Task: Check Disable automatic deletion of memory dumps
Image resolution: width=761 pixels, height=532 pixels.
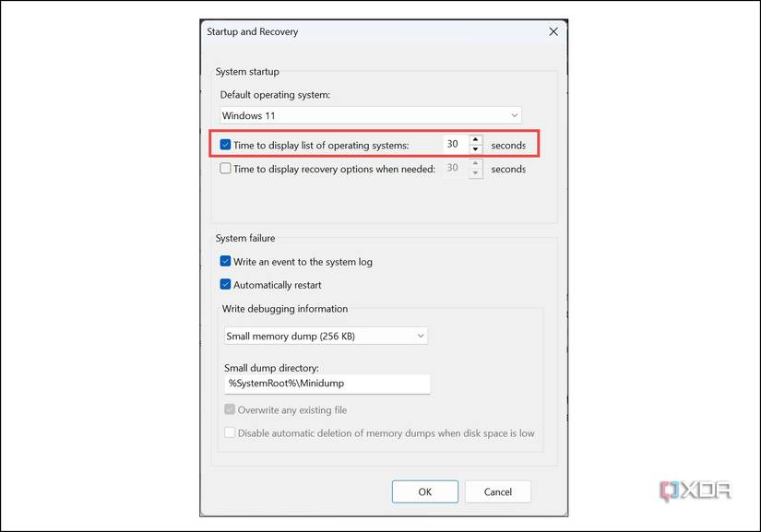Action: [x=230, y=433]
